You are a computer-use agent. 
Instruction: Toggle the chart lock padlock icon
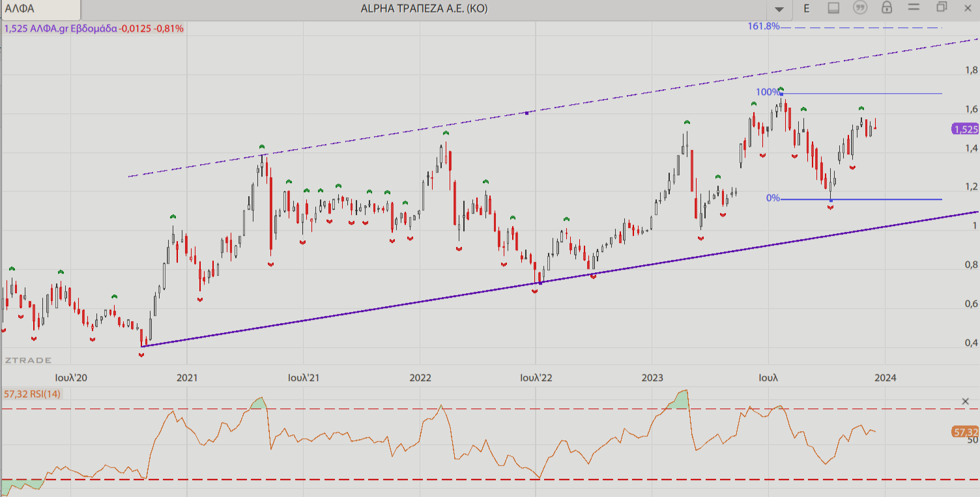click(887, 8)
